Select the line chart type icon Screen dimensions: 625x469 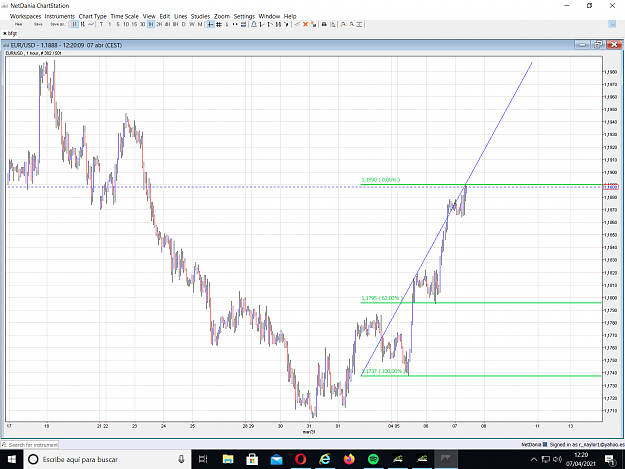pos(91,24)
